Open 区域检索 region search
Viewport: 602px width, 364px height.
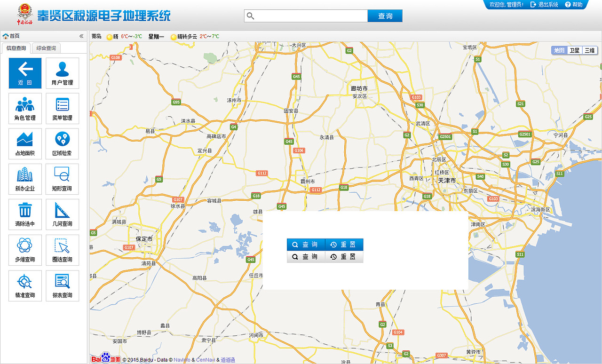click(x=62, y=144)
